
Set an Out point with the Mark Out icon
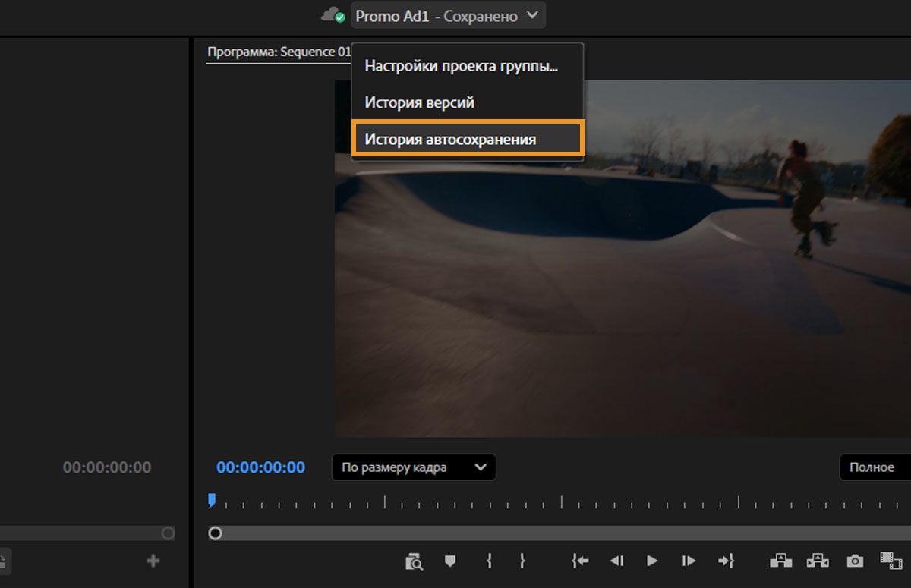pos(523,561)
